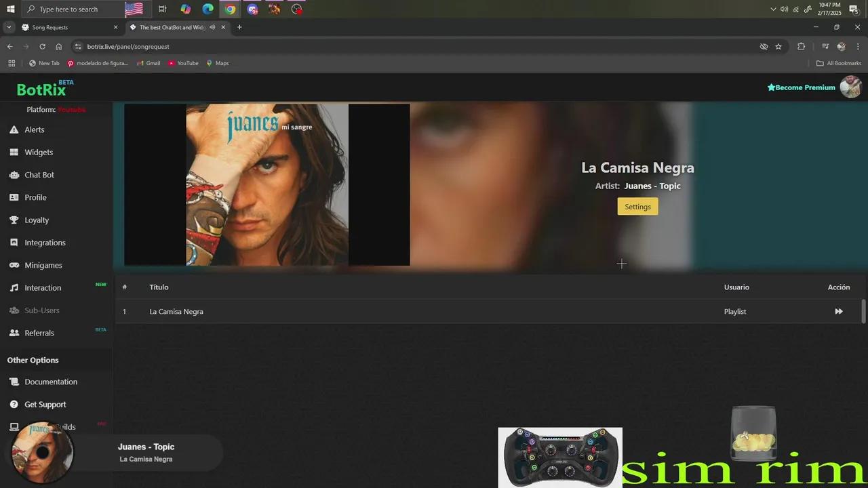The height and width of the screenshot is (488, 868).
Task: Click Become Premium link
Action: pos(801,87)
